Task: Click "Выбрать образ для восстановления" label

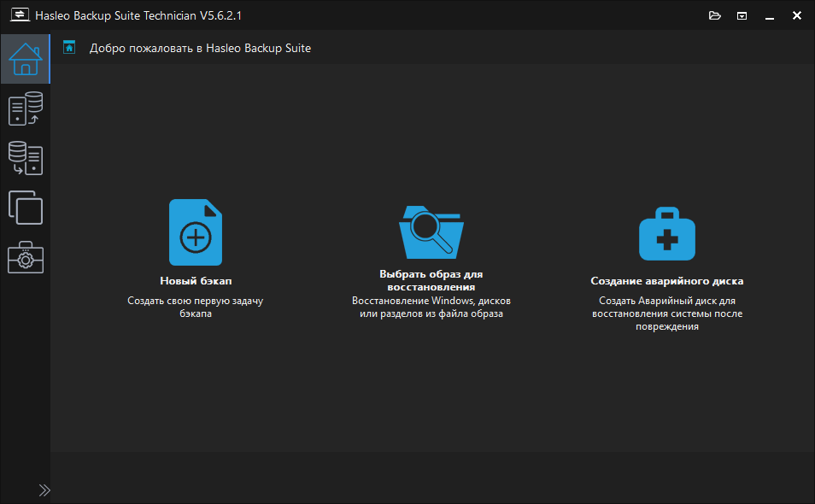Action: click(431, 280)
